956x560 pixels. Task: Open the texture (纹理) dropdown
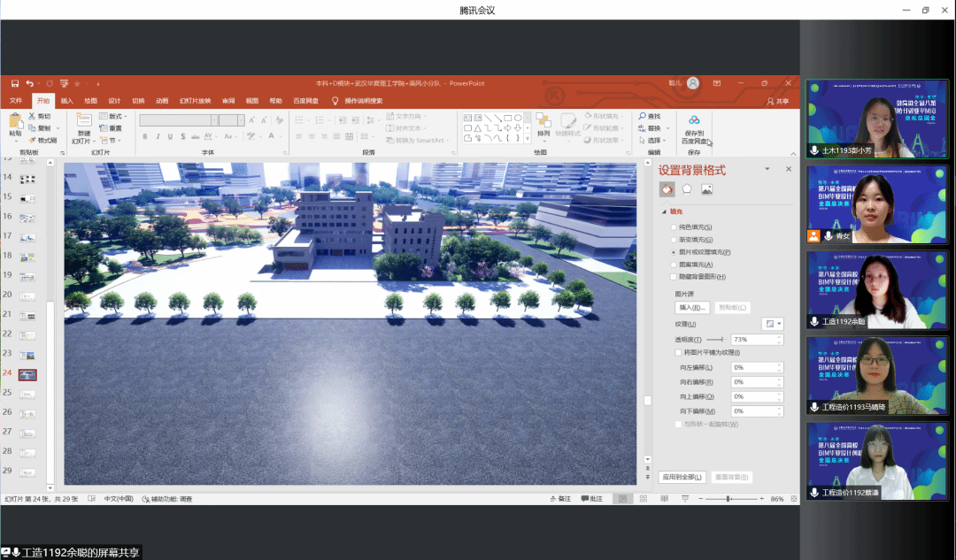point(773,324)
